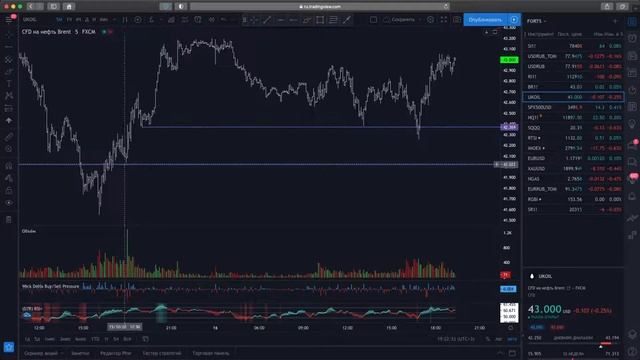Select the Text tool in left toolbar
640x360 pixels.
coord(9,84)
